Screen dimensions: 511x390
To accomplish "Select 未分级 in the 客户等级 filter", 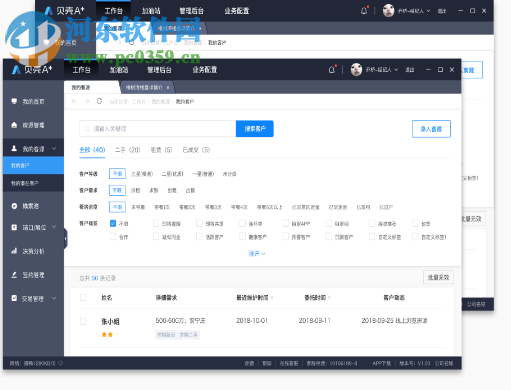I will pos(230,174).
